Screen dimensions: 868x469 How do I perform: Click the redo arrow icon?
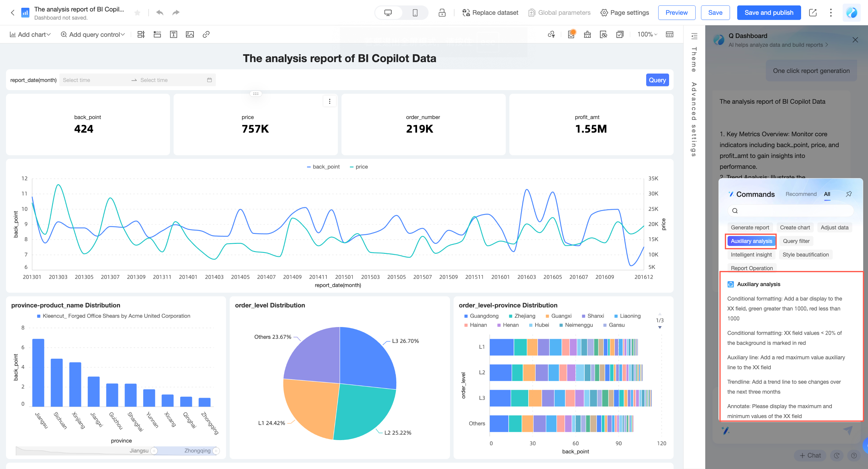tap(175, 12)
